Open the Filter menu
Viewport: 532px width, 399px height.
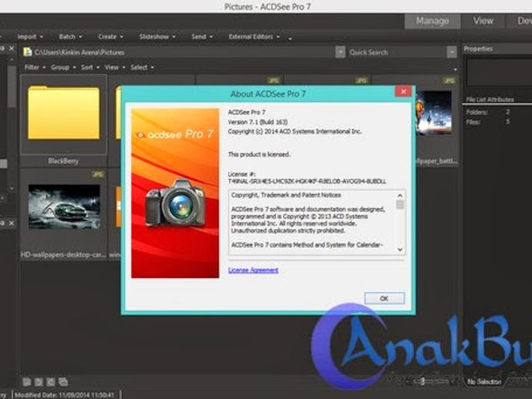35,68
